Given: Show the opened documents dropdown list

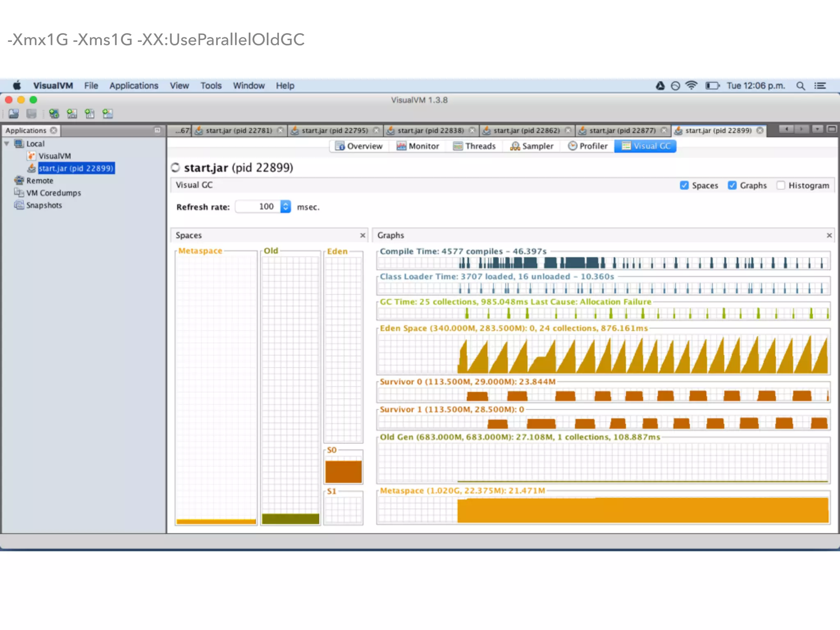Looking at the screenshot, I should 817,130.
